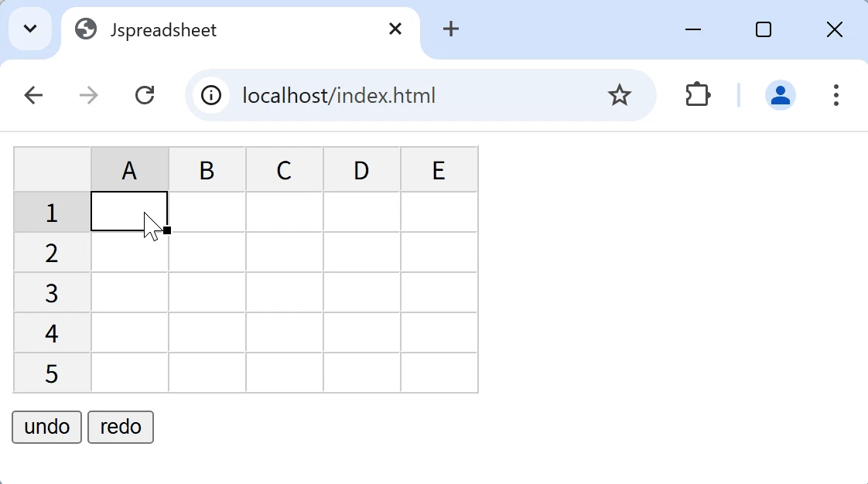
Task: Open the extensions puzzle icon
Action: [x=698, y=94]
